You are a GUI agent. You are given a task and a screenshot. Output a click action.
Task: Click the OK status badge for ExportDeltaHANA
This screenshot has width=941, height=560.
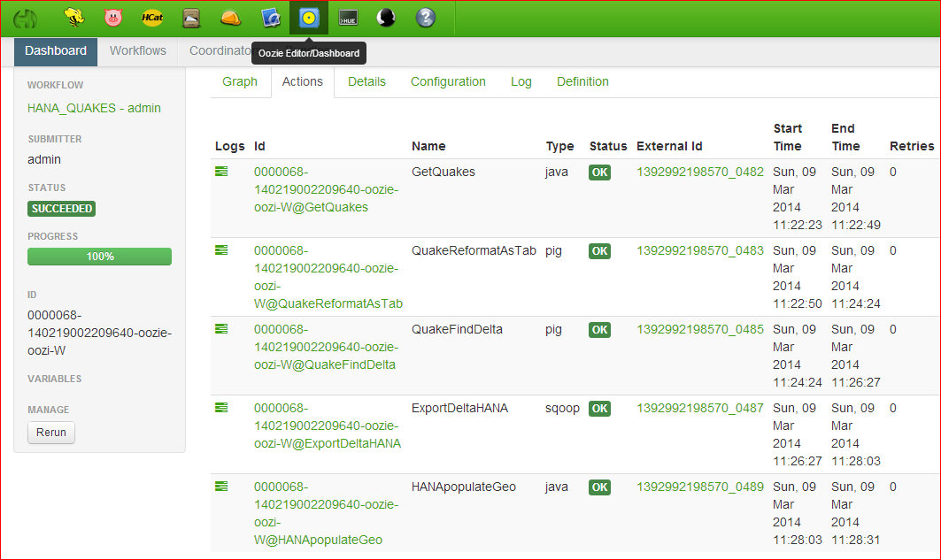tap(599, 409)
